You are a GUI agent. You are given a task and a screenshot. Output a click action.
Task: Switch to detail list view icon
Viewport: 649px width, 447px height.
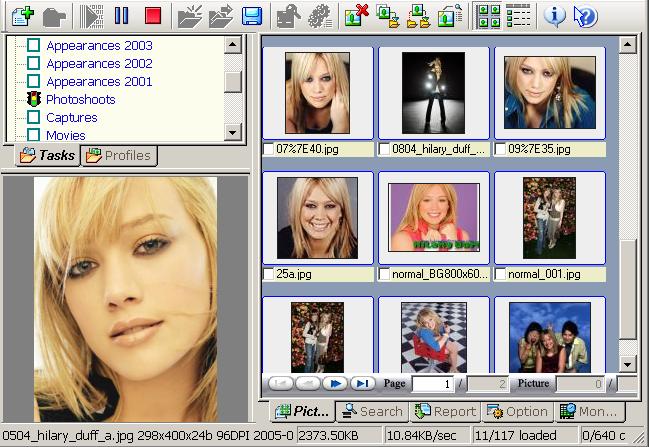tap(518, 15)
